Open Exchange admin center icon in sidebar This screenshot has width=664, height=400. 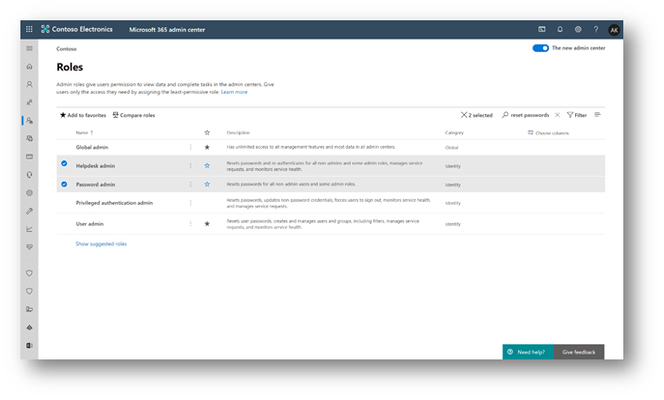pyautogui.click(x=29, y=345)
